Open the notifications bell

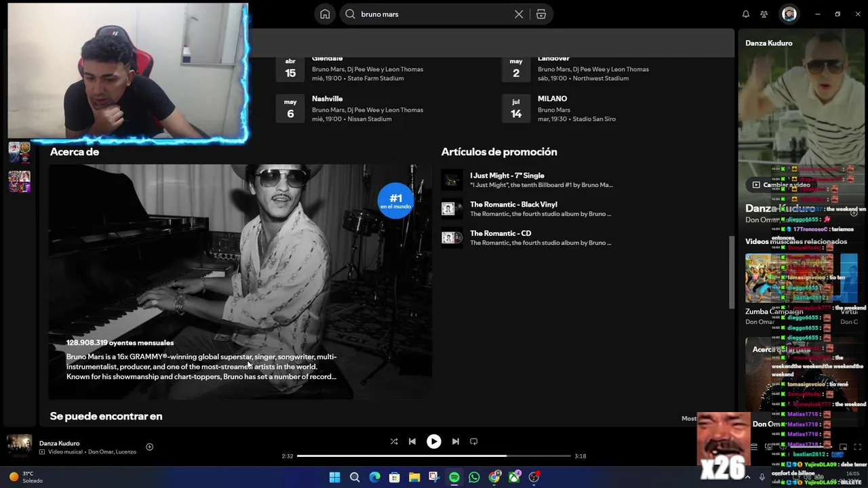click(x=746, y=14)
